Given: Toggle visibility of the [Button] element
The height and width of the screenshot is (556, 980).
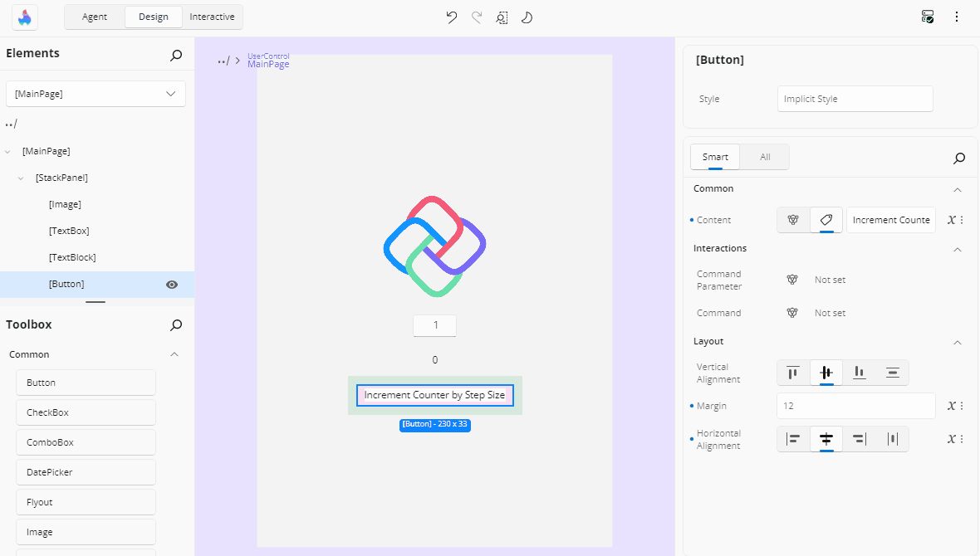Looking at the screenshot, I should click(171, 284).
